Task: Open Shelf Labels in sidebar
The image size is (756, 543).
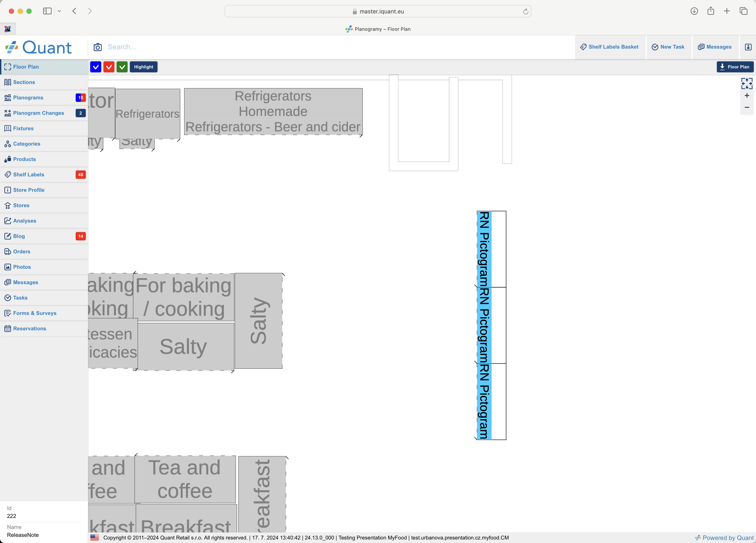Action: tap(44, 175)
